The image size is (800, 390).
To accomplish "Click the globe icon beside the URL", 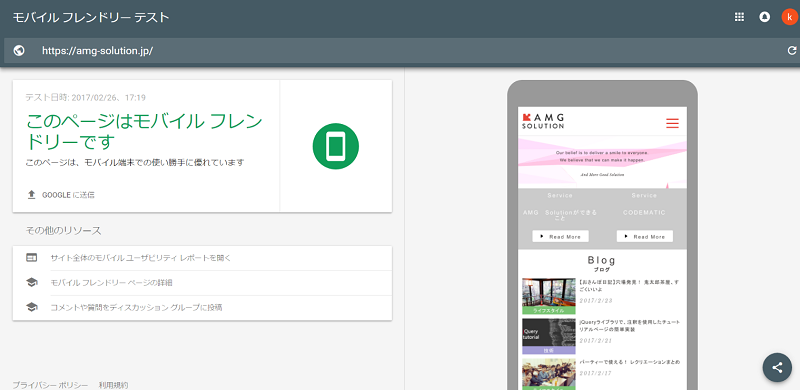I will point(19,51).
